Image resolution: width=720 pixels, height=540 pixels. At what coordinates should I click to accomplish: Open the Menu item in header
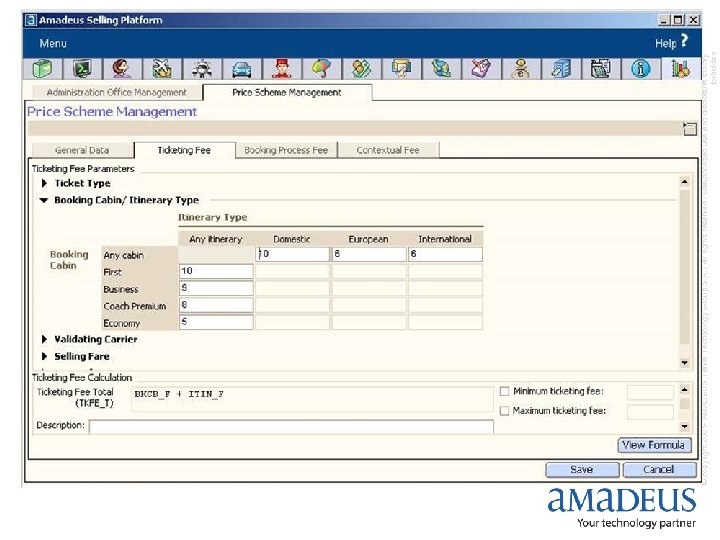tap(53, 44)
